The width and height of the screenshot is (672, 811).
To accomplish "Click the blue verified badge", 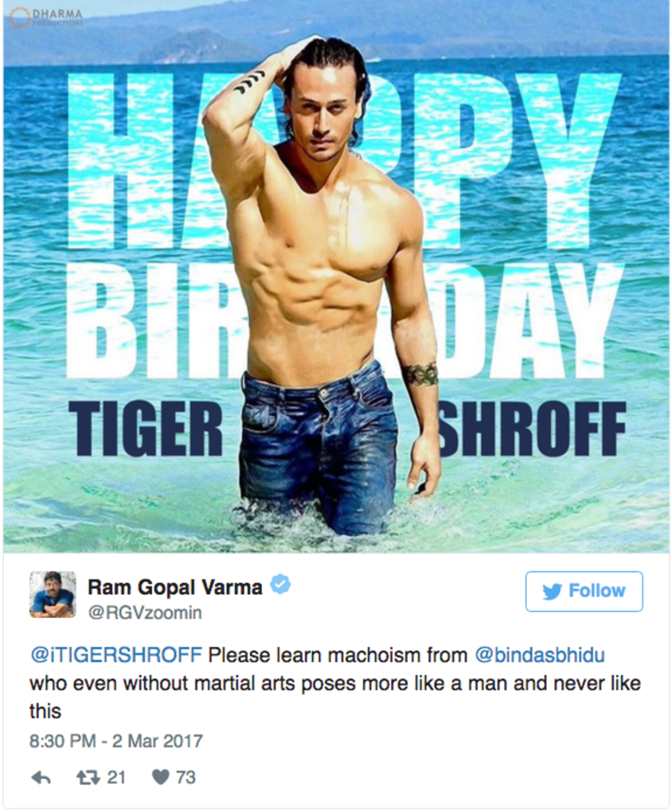I will pos(281,585).
